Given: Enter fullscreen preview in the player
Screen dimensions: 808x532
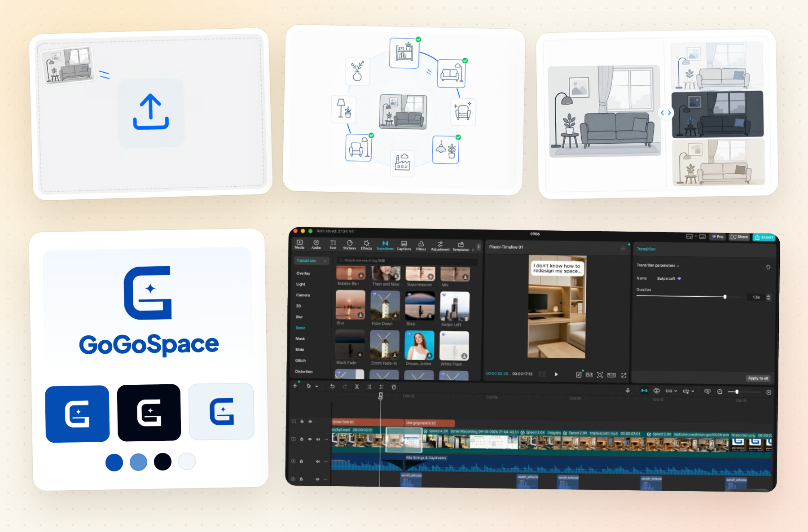Looking at the screenshot, I should pos(624,375).
